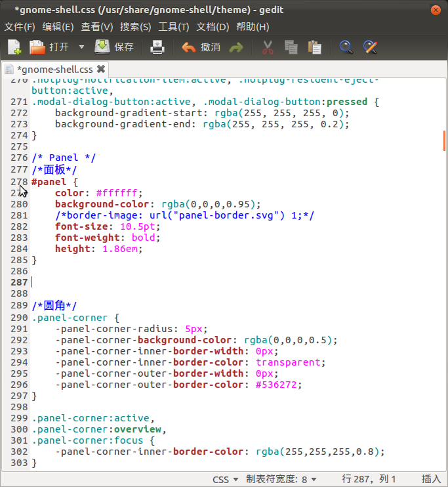The width and height of the screenshot is (448, 487).
Task: Click the 1.86em height value
Action: (x=119, y=249)
